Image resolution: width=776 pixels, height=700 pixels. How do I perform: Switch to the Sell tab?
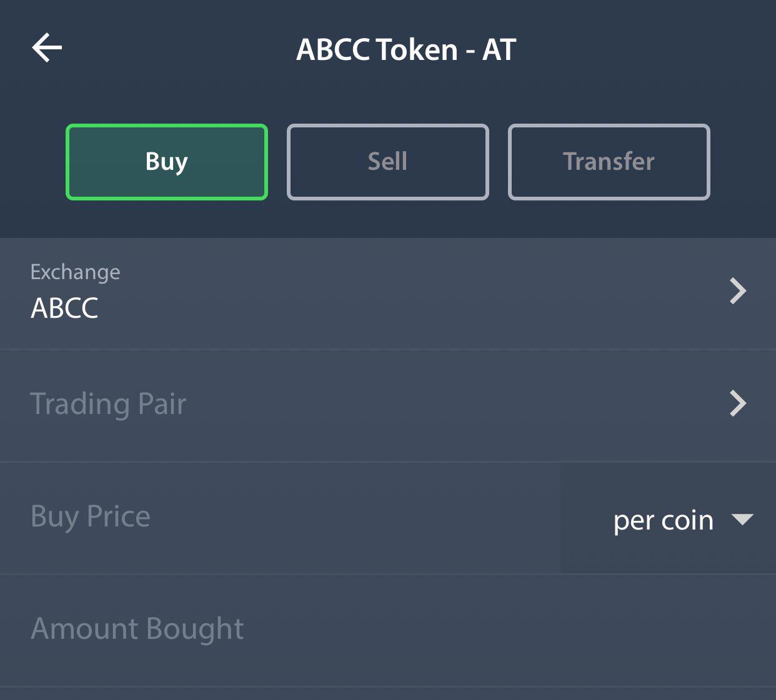tap(387, 162)
